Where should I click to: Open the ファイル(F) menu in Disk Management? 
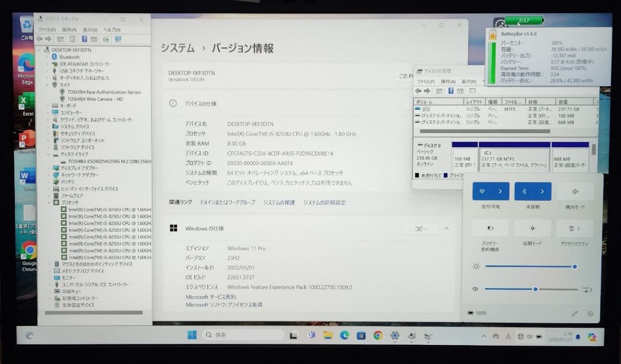pyautogui.click(x=425, y=82)
